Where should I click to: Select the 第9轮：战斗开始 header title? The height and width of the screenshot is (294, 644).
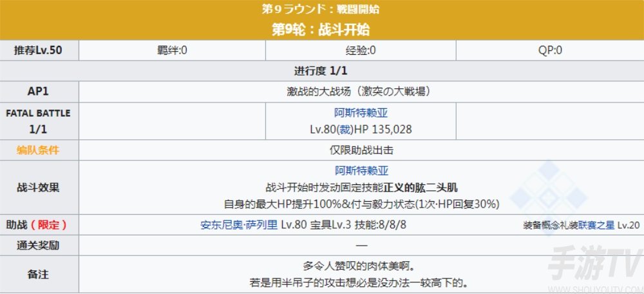(x=321, y=29)
